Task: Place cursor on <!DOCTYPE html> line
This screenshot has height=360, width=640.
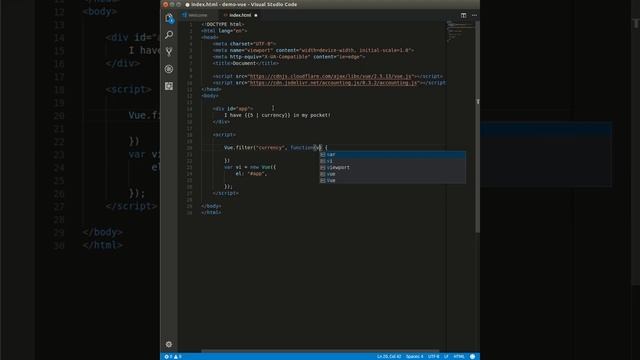Action: point(223,24)
